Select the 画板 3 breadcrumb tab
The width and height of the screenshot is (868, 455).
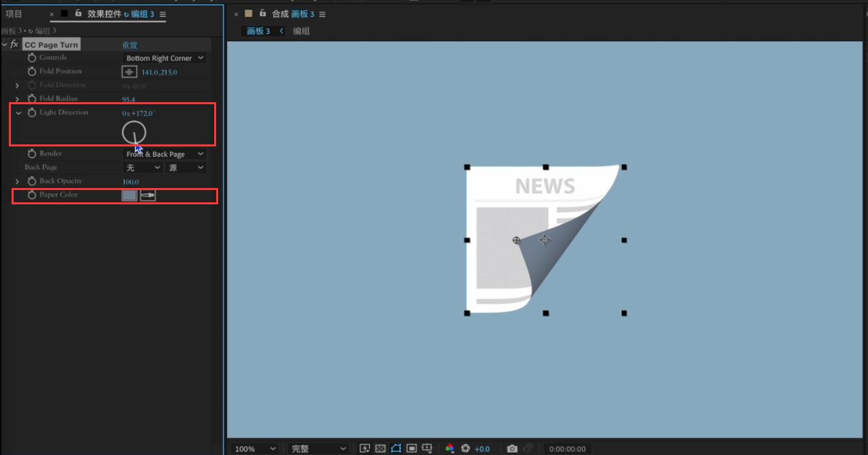point(258,31)
